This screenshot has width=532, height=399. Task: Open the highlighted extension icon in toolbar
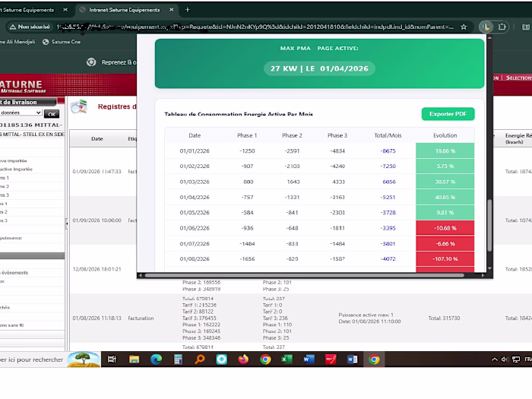point(486,27)
